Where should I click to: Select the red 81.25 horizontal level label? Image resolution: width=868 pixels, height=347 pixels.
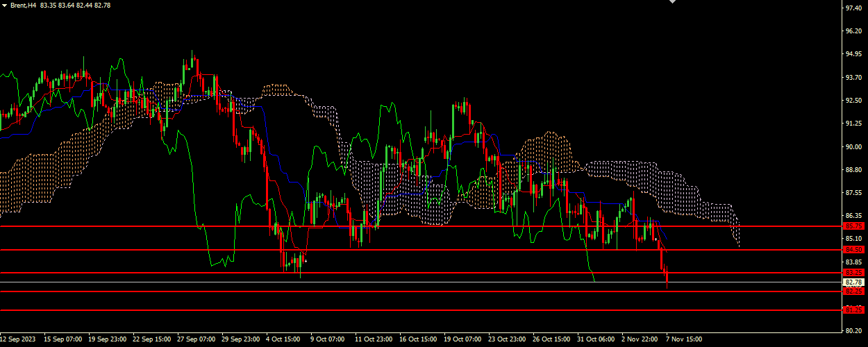click(853, 310)
